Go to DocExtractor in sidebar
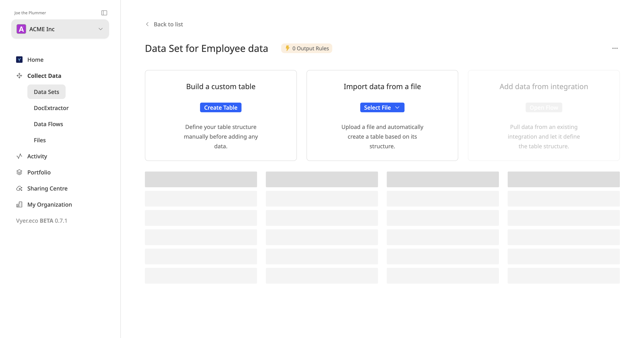This screenshot has width=644, height=338. [x=51, y=108]
